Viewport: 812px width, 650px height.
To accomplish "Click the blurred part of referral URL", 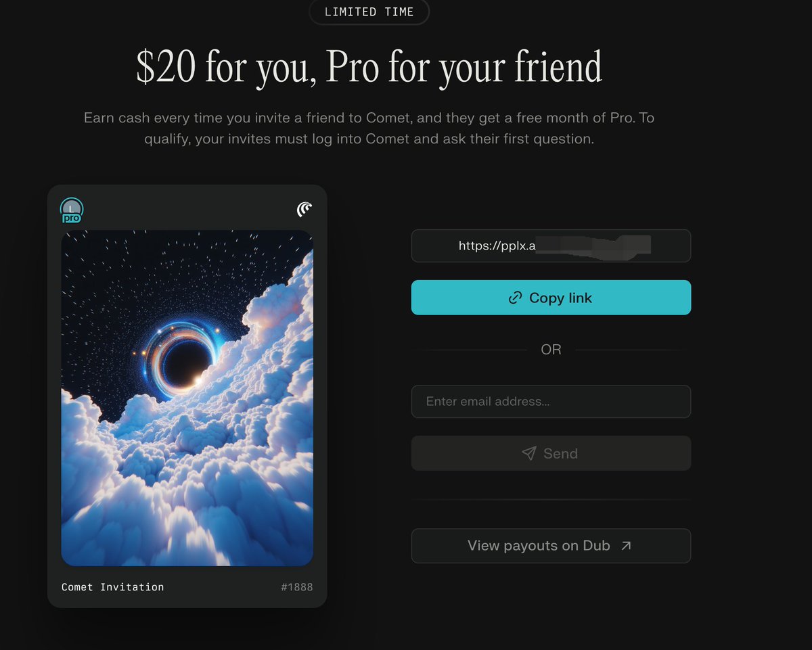I will (593, 246).
